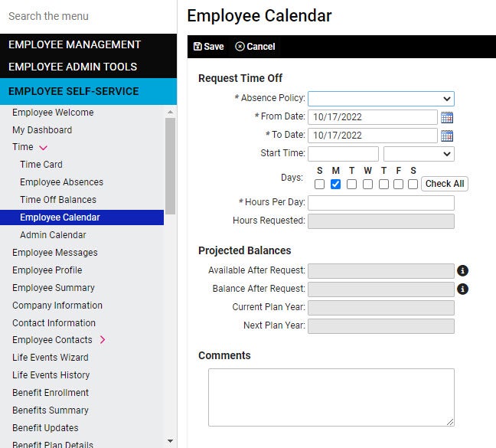Screen dimensions: 496x448
Task: Click the Cancel circle-x icon
Action: pos(240,47)
